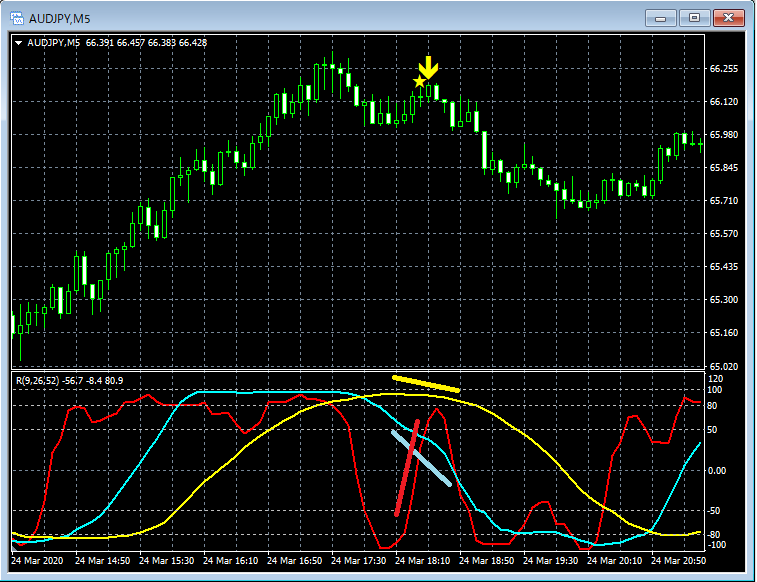This screenshot has height=582, width=757.
Task: Click price level 65.300 on scale
Action: 724,300
